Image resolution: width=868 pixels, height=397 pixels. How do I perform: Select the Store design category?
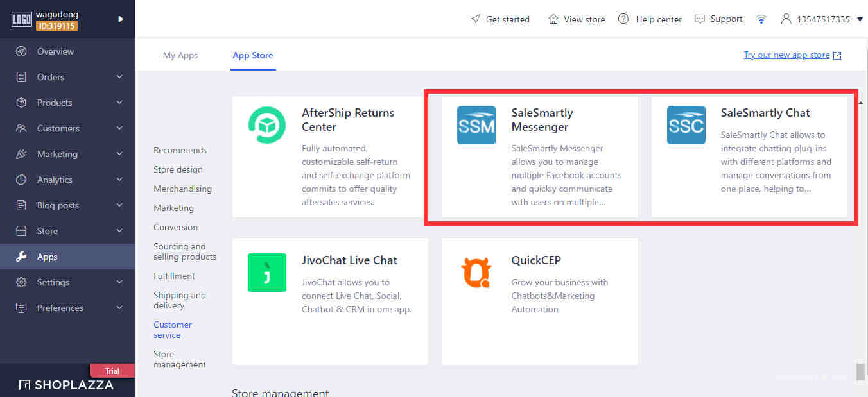tap(178, 169)
